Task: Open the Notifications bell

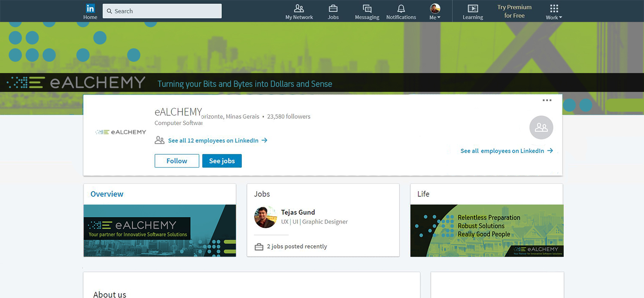Action: (x=401, y=12)
